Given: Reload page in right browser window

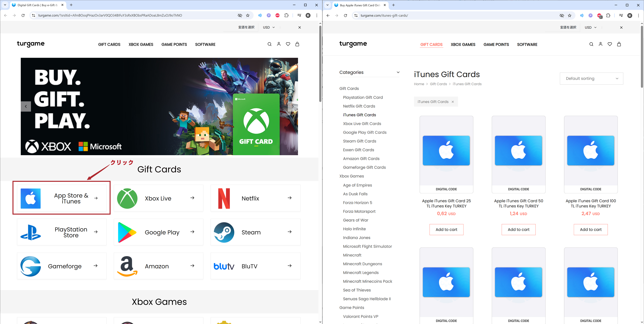Looking at the screenshot, I should click(345, 16).
